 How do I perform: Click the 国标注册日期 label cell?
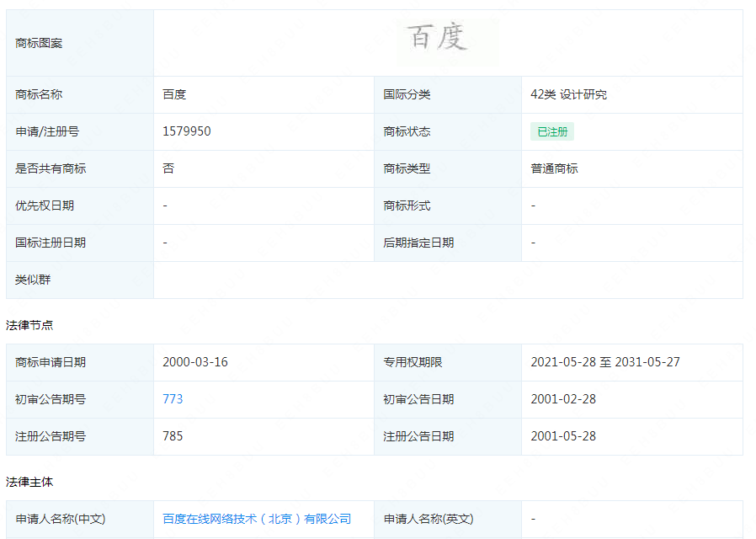click(80, 243)
